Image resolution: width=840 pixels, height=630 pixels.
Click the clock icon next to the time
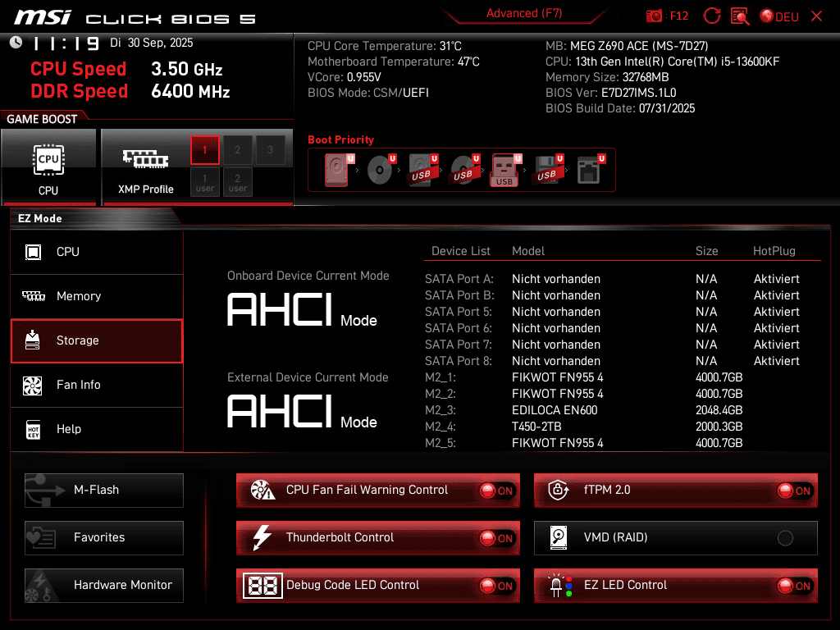tap(16, 43)
